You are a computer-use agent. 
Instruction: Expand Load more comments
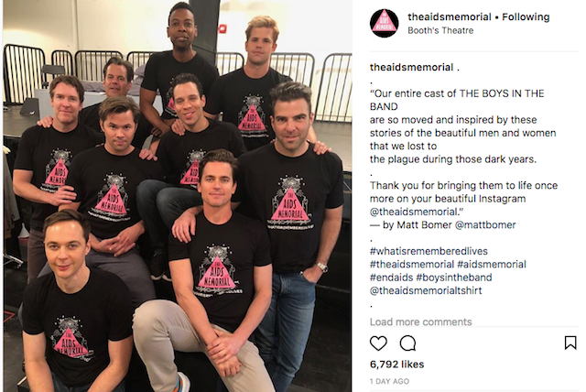coord(421,321)
